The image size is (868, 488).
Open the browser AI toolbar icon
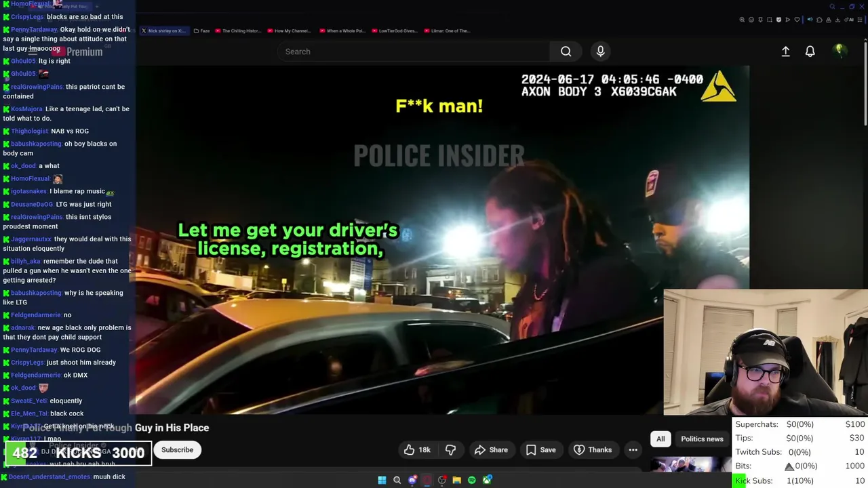[850, 20]
